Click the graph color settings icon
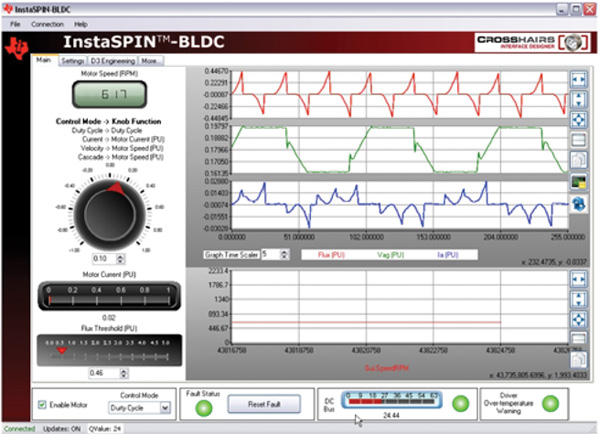The width and height of the screenshot is (600, 434). click(579, 182)
